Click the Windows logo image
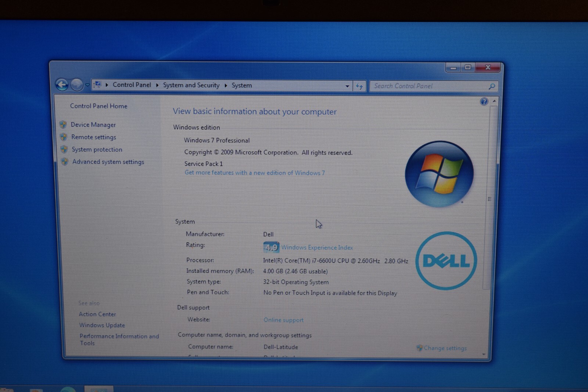Screen dimensions: 588x392 coord(439,174)
